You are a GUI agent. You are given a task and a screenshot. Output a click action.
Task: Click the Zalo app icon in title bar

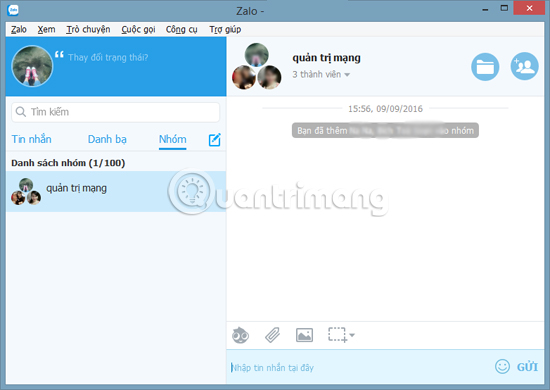(x=13, y=10)
